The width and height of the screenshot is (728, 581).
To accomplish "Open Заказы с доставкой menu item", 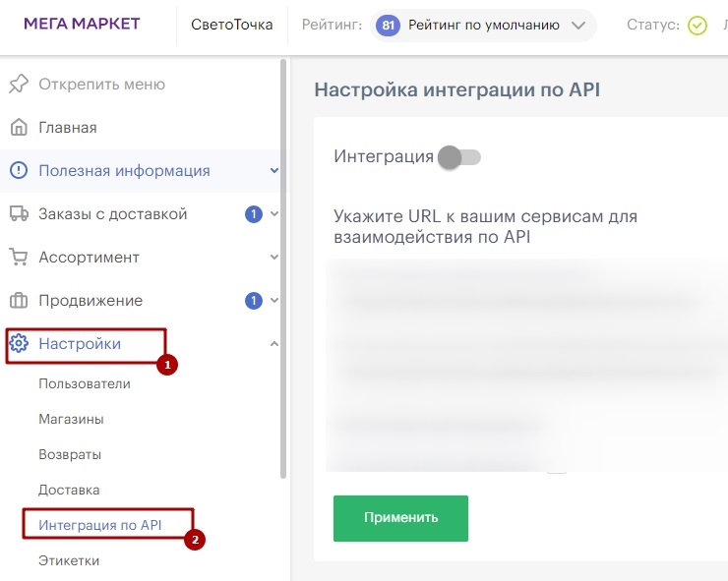I will tap(113, 213).
